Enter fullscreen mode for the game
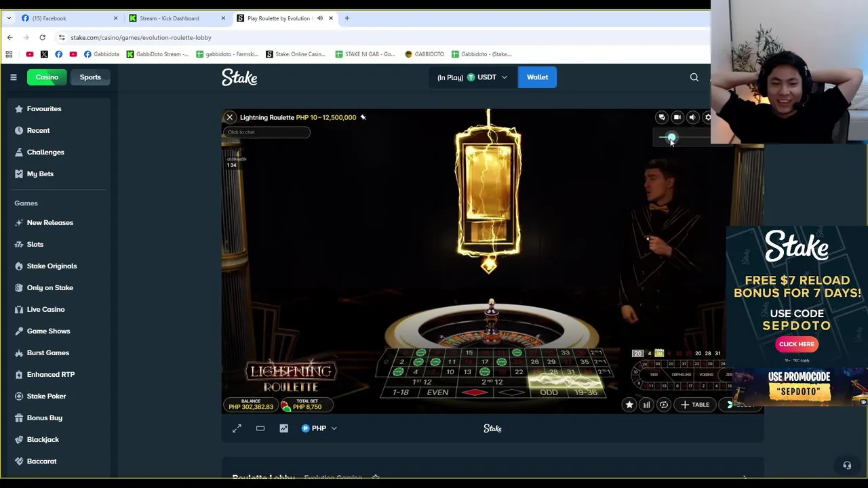This screenshot has width=868, height=488. click(237, 428)
